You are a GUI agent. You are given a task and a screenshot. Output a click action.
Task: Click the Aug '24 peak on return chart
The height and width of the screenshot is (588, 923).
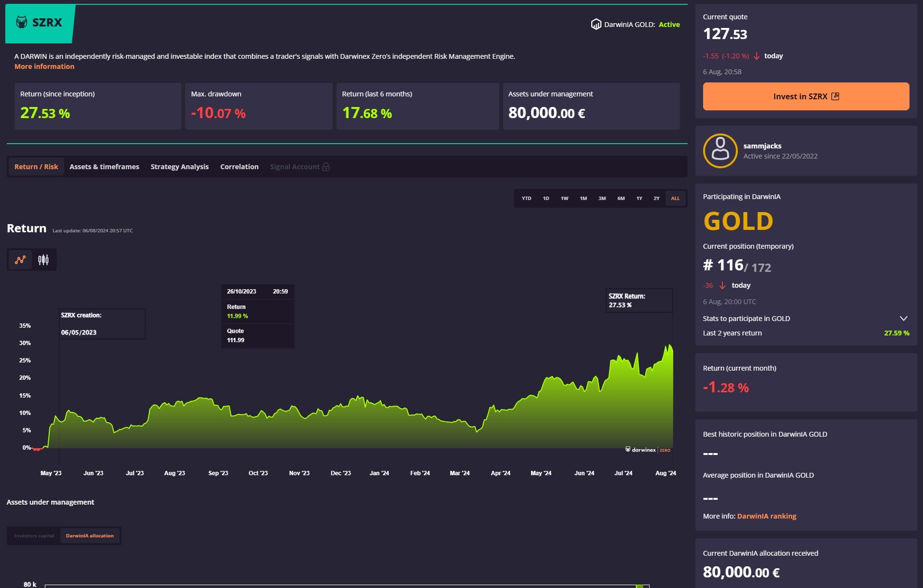tap(669, 346)
